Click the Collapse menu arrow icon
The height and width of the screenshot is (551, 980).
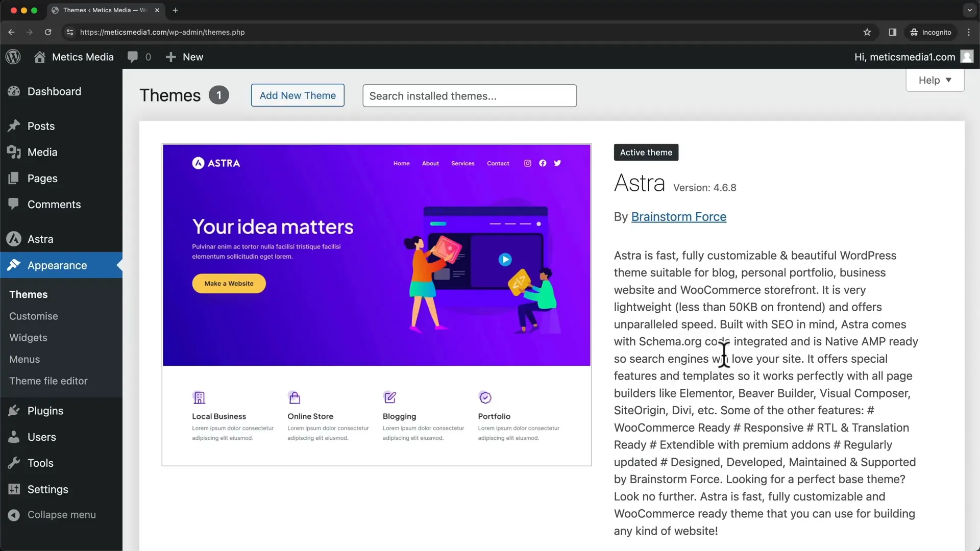[x=14, y=515]
